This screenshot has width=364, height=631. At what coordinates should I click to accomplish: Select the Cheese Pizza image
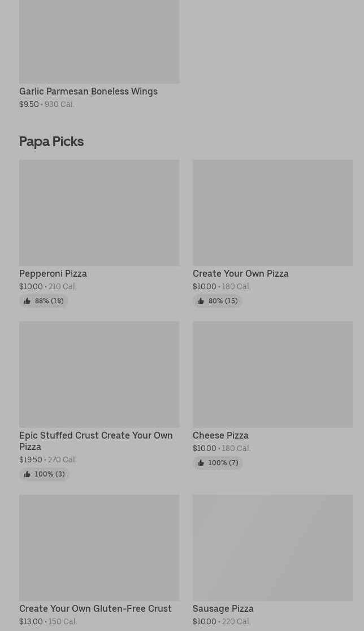[272, 375]
